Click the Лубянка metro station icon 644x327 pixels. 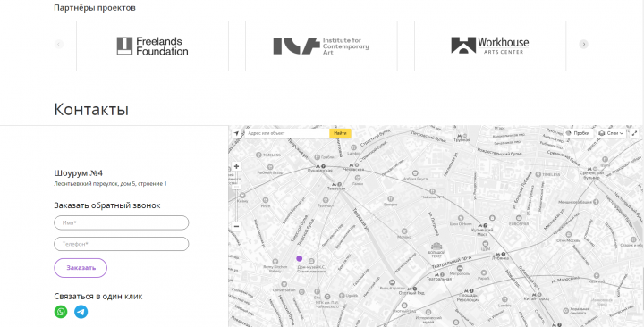501,255
